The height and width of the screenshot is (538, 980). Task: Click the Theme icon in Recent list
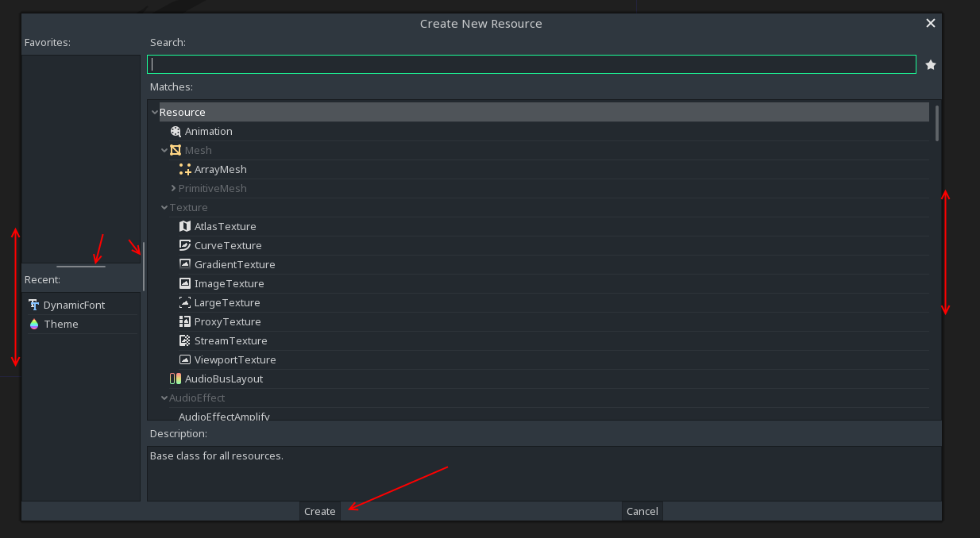click(34, 324)
